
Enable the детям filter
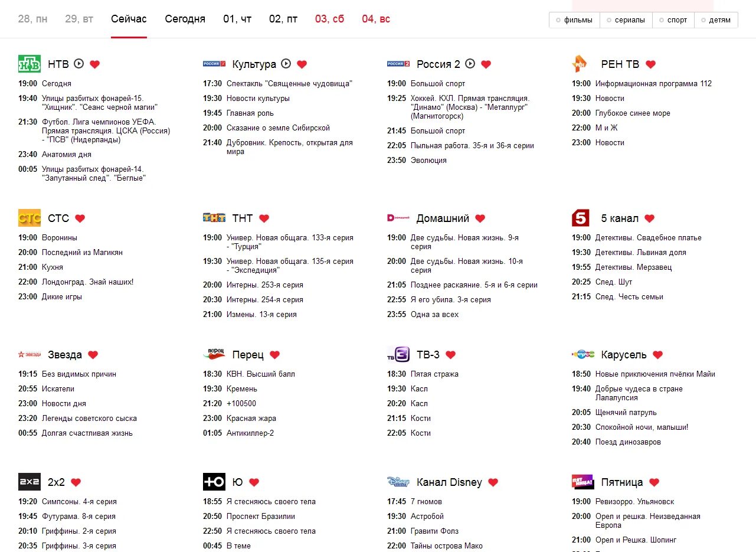pos(716,20)
